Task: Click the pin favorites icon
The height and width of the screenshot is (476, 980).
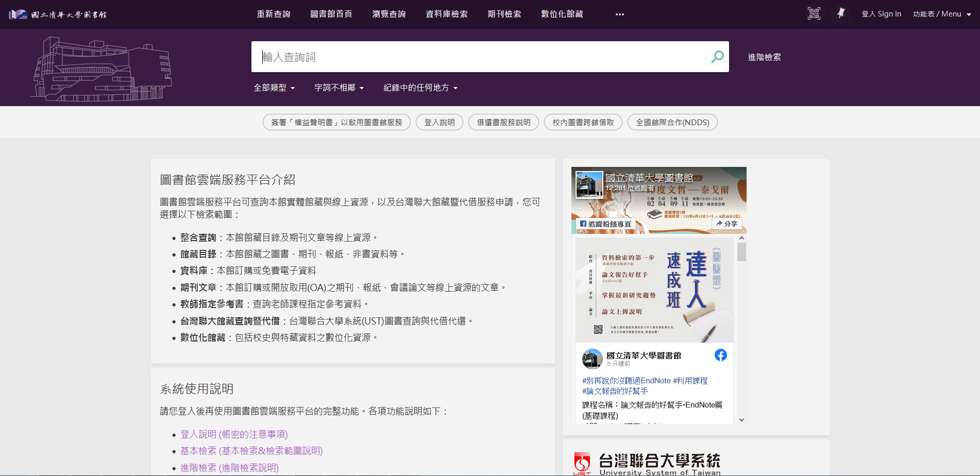Action: pyautogui.click(x=841, y=14)
